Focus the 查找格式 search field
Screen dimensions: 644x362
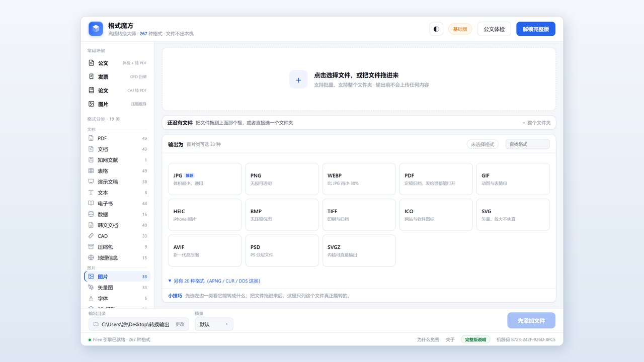click(x=527, y=144)
